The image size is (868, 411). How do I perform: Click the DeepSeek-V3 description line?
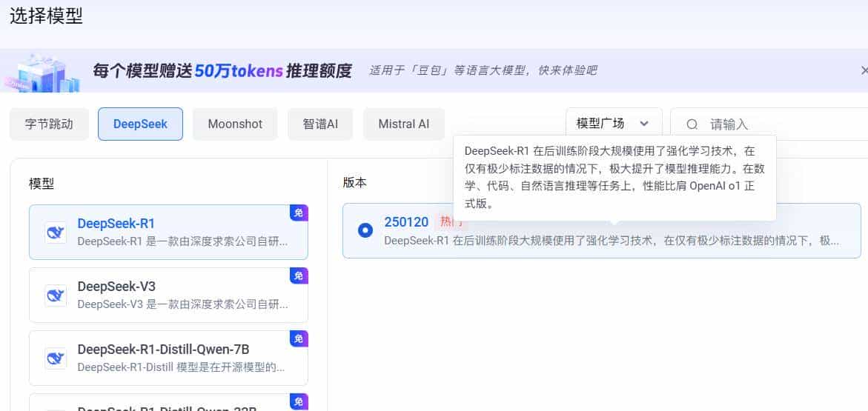pyautogui.click(x=182, y=304)
